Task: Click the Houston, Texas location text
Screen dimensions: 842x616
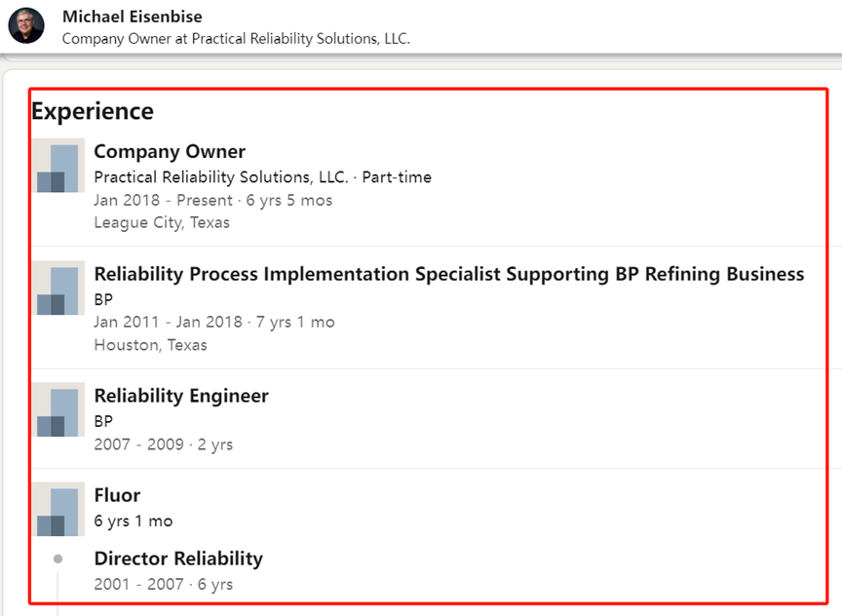Action: point(150,344)
